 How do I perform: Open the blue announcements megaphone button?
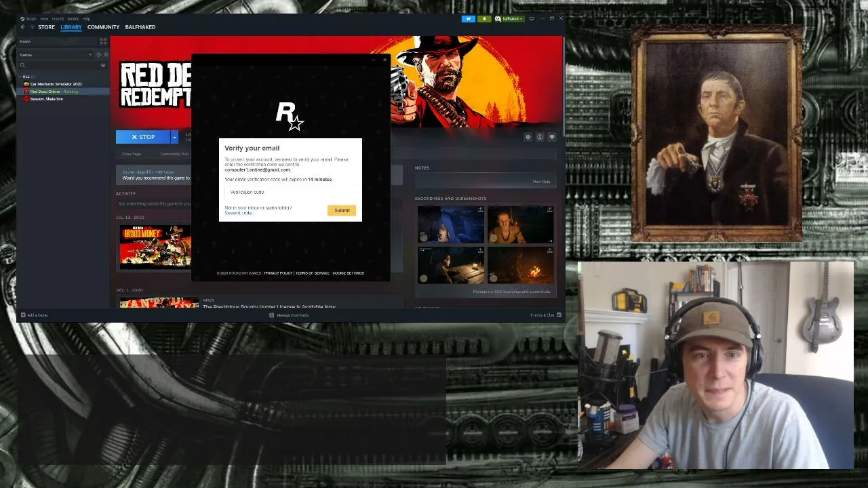[x=469, y=18]
